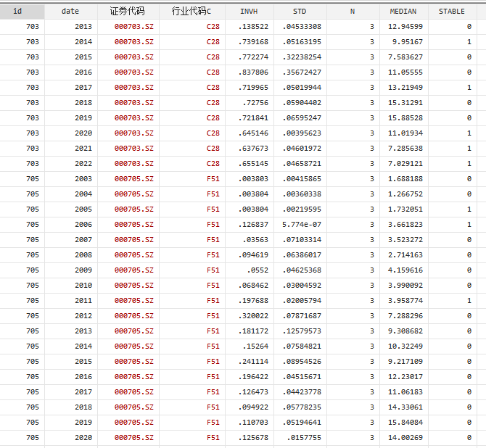Click the N column header
The width and height of the screenshot is (486, 448).
pos(353,12)
